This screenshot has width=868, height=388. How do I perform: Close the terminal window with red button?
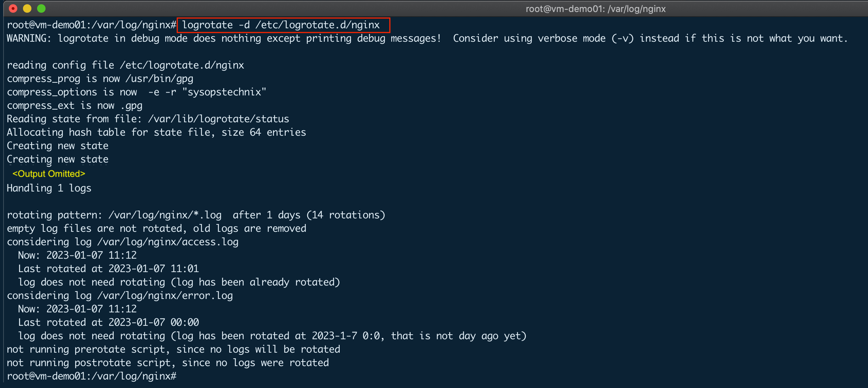tap(13, 8)
